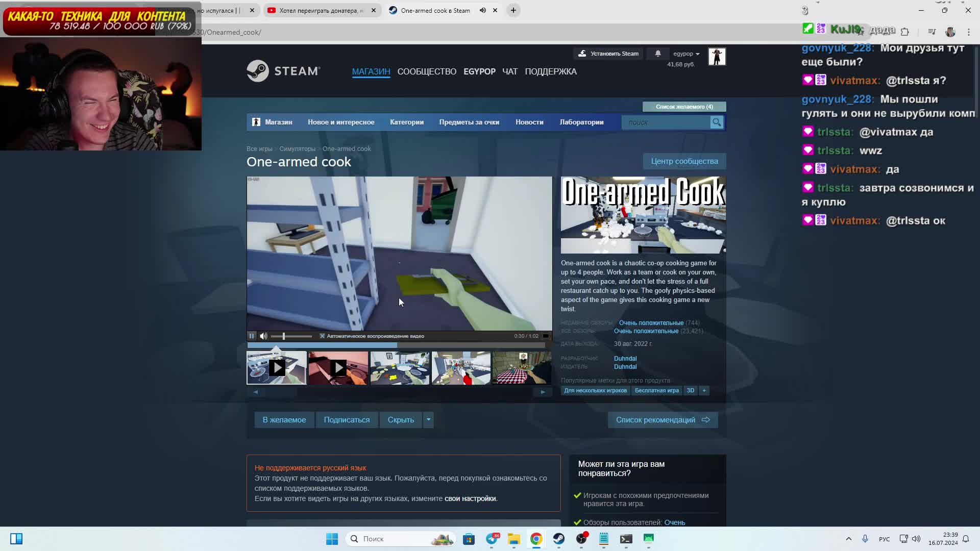The image size is (980, 551).
Task: Open developer Duhndal link
Action: click(x=625, y=359)
